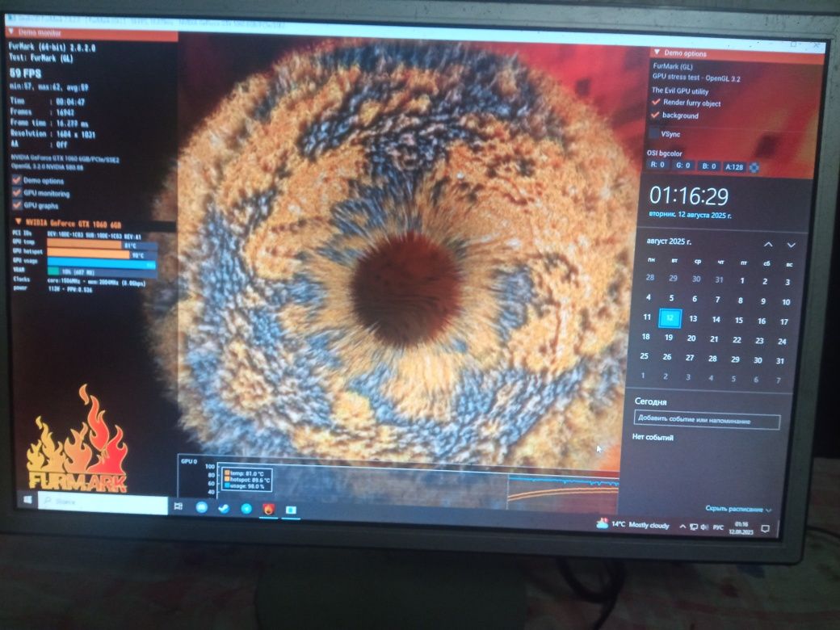Open the weather widget showing 14°C
This screenshot has width=840, height=630.
coord(632,524)
